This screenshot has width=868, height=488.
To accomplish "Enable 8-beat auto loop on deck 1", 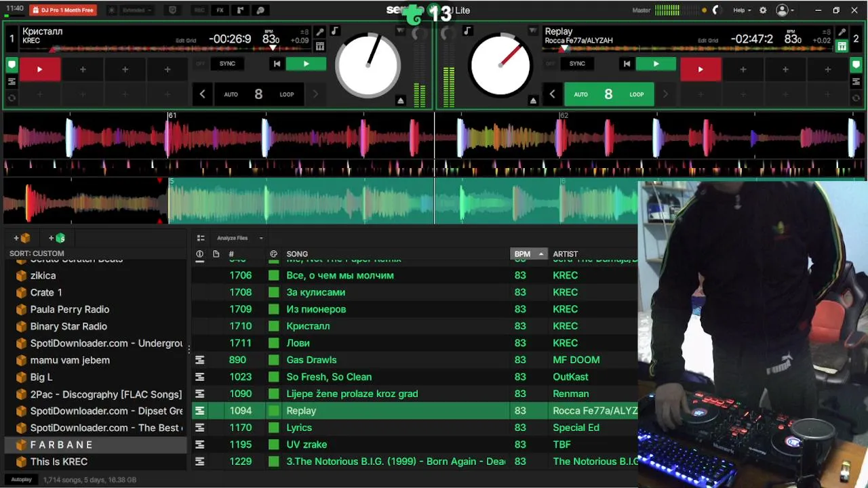I will [258, 94].
